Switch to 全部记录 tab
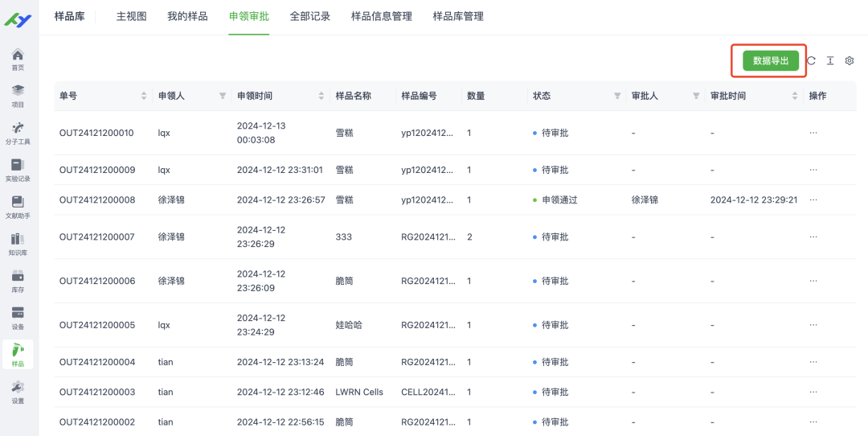 310,17
